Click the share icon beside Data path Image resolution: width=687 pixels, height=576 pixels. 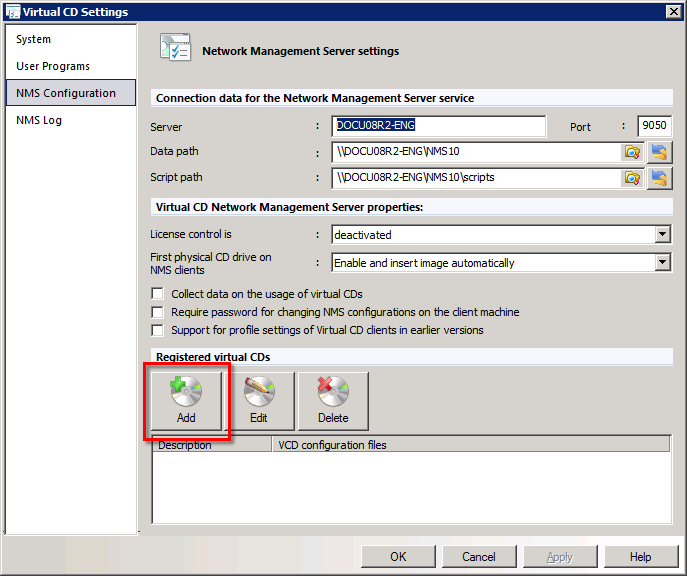point(659,152)
